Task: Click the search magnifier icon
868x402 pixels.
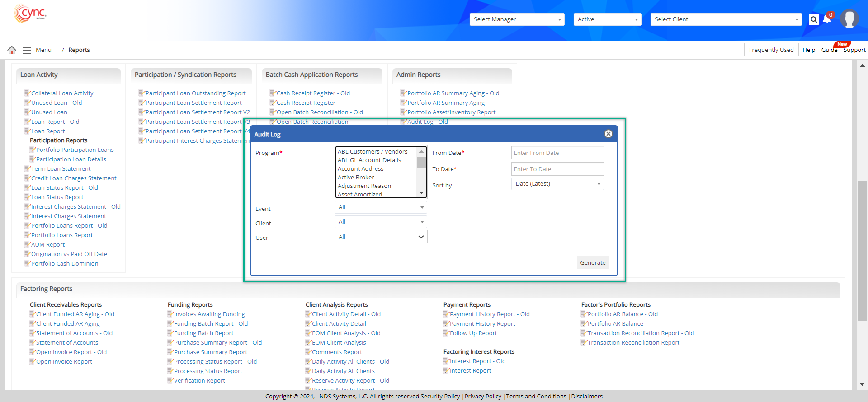Action: pyautogui.click(x=813, y=19)
